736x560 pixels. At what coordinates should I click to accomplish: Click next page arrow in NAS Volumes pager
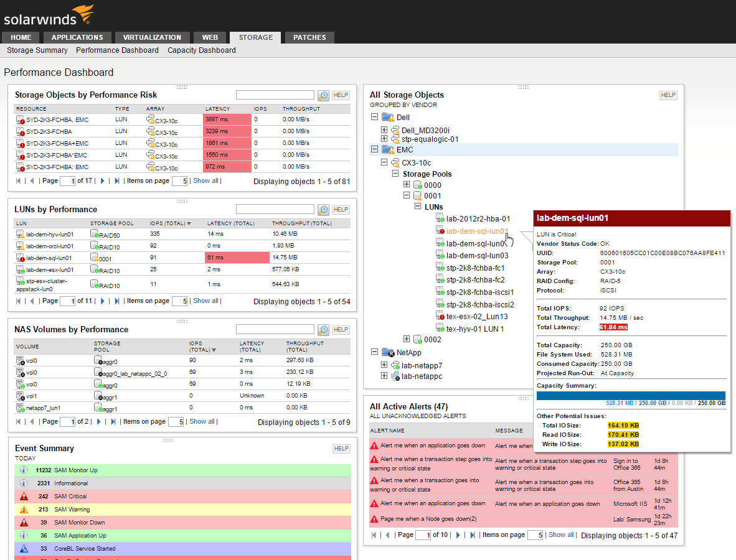[98, 422]
